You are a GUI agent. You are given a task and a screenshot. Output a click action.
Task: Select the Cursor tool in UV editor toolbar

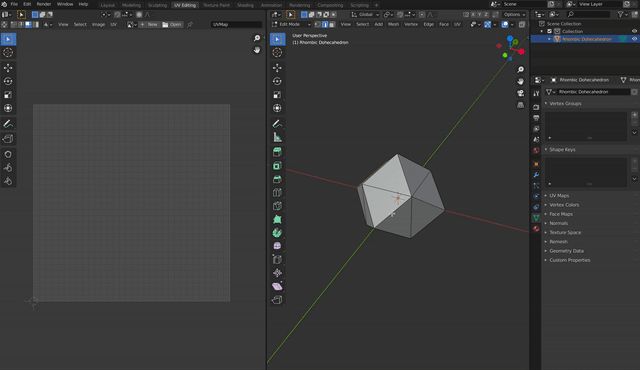click(x=8, y=53)
